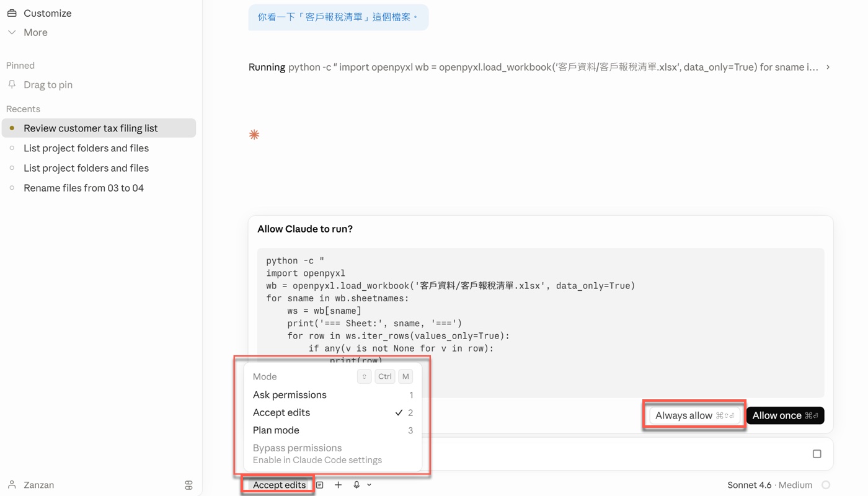Click the Zanzan user profile icon

pos(12,485)
